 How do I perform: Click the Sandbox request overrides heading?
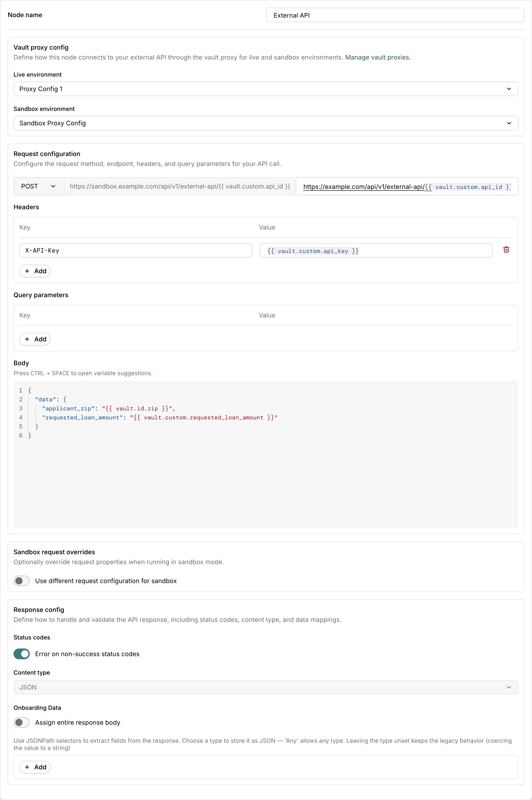(54, 552)
